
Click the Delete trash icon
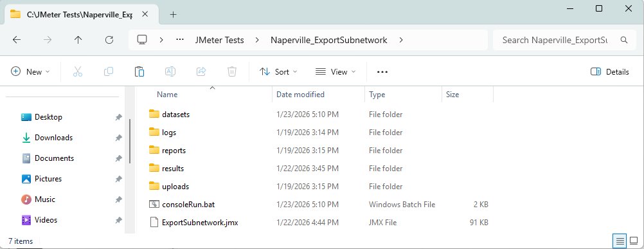pos(232,71)
